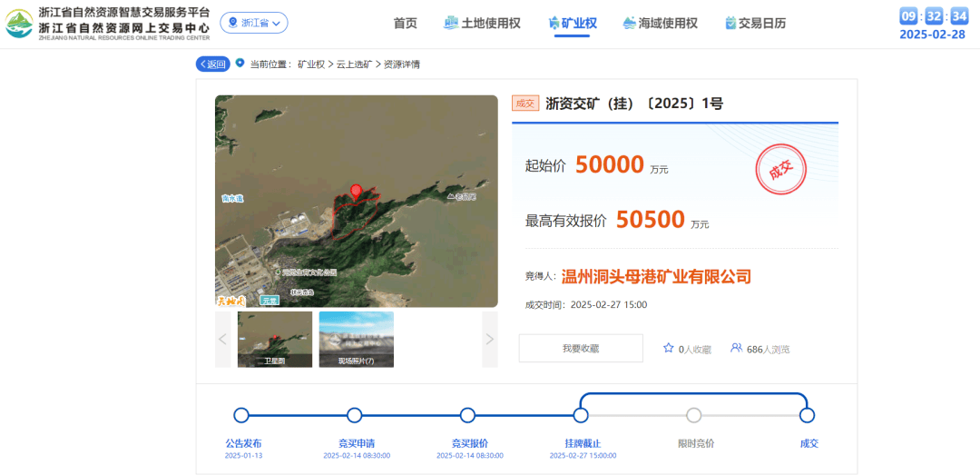
Task: Click 云上选矿 breadcrumb link
Action: (355, 64)
